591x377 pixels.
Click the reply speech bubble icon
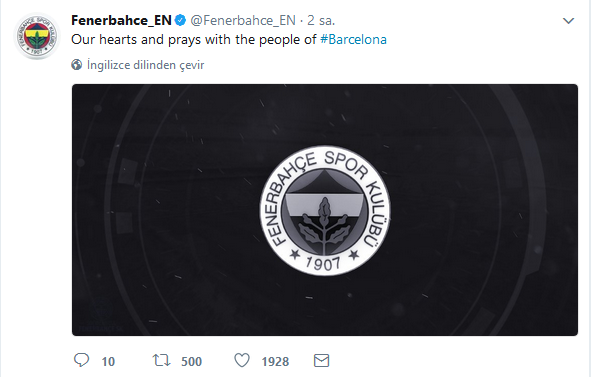[x=81, y=360]
